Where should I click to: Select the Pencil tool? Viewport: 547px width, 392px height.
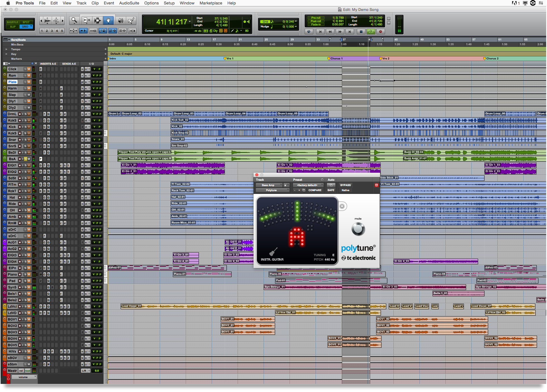[131, 20]
